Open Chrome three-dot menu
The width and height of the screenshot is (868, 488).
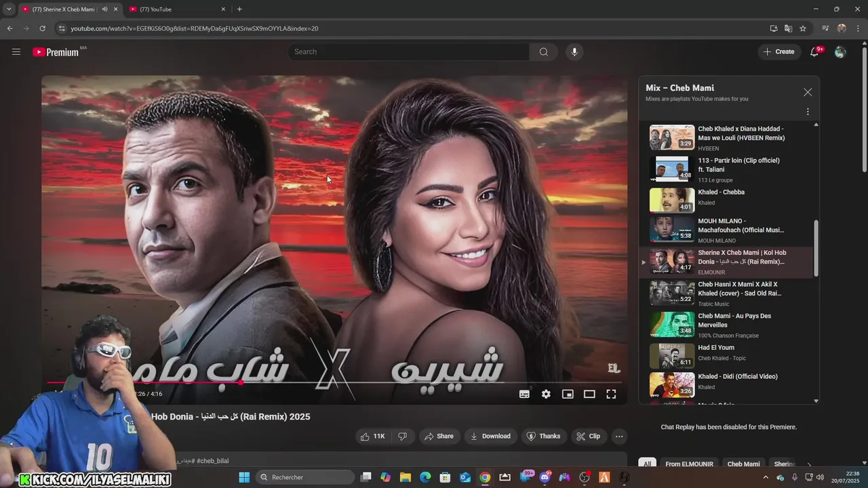[x=858, y=28]
